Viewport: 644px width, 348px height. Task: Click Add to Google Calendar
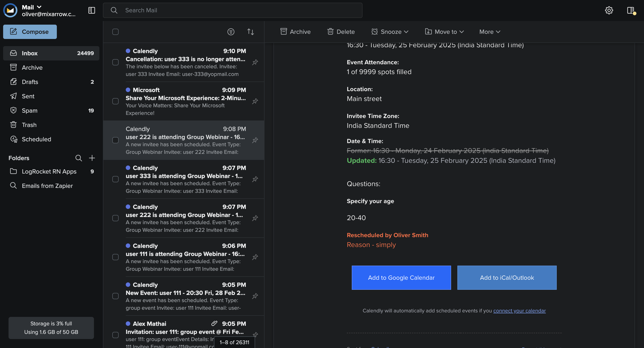[x=401, y=278]
